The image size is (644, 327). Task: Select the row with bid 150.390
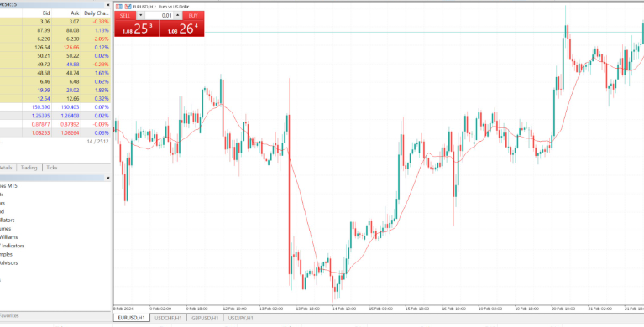(x=55, y=107)
